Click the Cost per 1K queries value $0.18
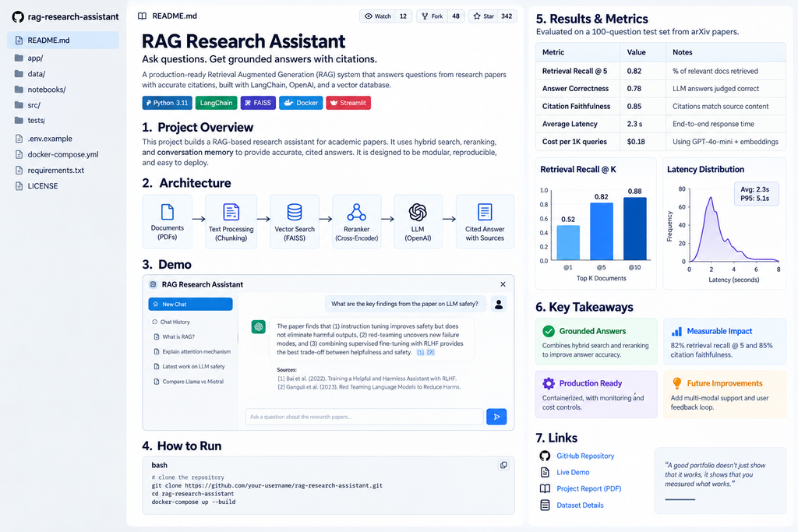798x532 pixels. pos(636,142)
